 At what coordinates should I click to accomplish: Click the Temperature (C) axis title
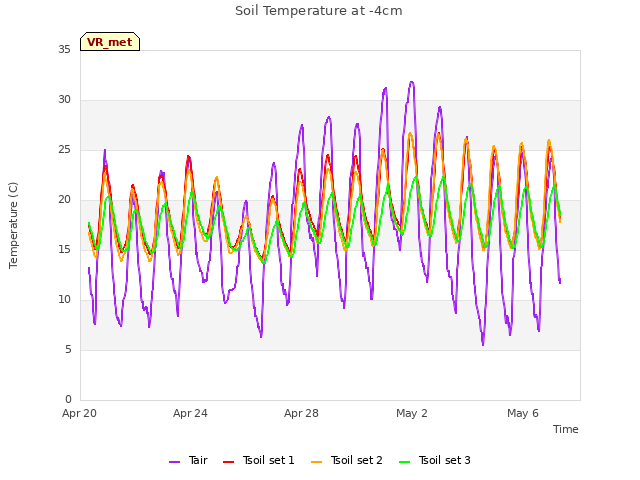point(13,225)
